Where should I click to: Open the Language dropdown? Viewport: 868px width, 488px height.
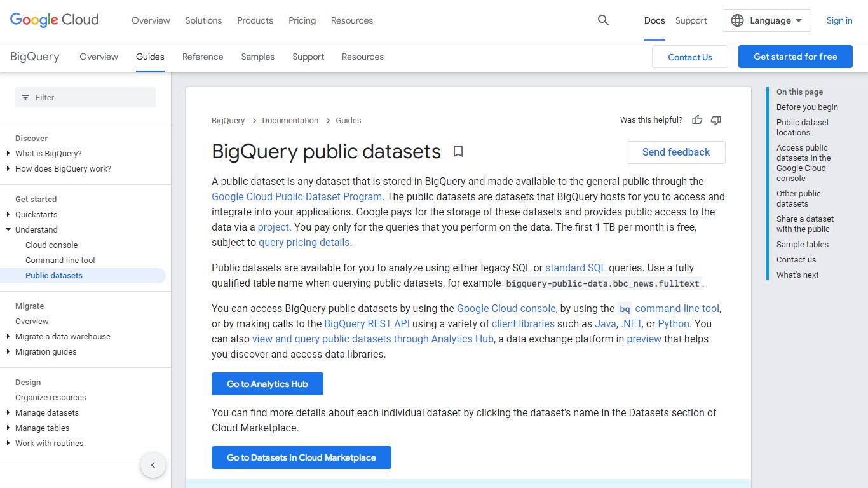point(766,20)
